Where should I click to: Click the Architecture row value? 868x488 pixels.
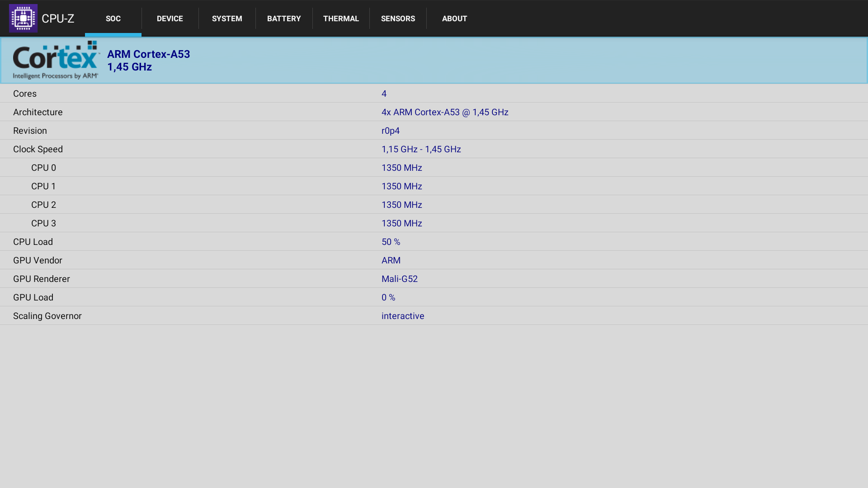(x=445, y=112)
